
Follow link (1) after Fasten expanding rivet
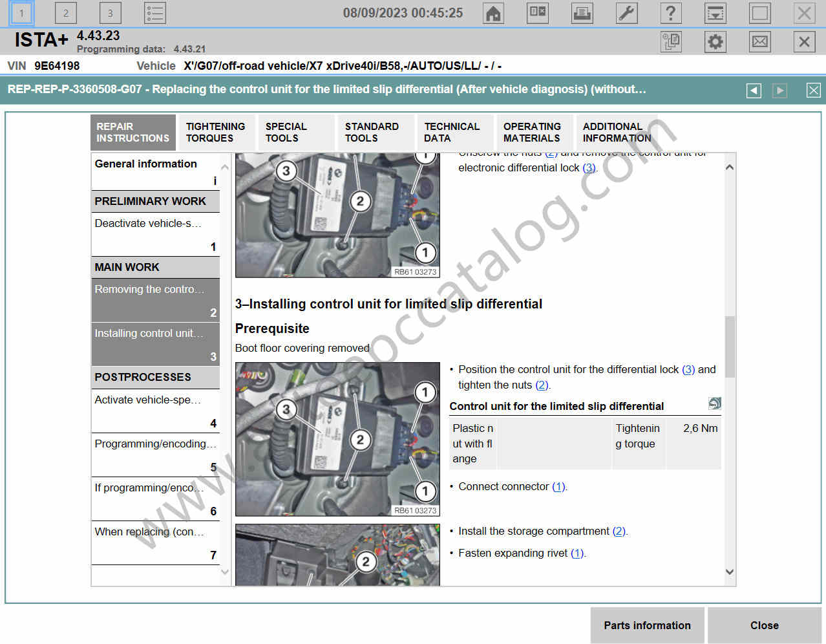pyautogui.click(x=577, y=553)
